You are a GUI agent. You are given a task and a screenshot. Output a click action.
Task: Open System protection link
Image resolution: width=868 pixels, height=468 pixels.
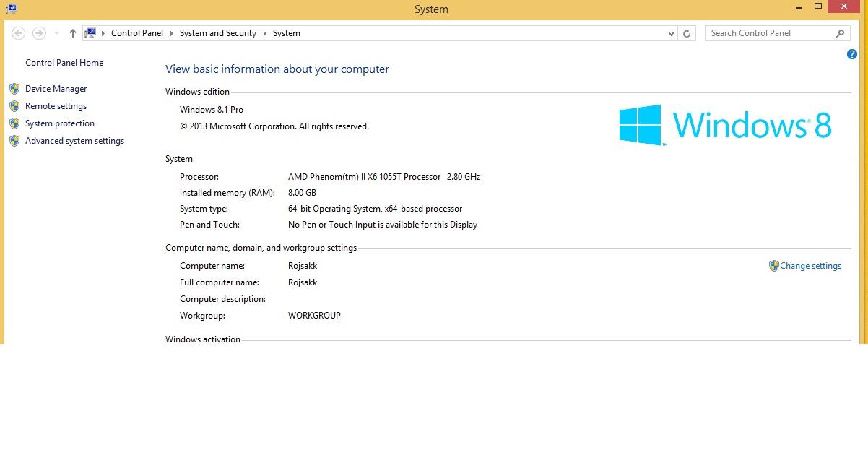(60, 123)
